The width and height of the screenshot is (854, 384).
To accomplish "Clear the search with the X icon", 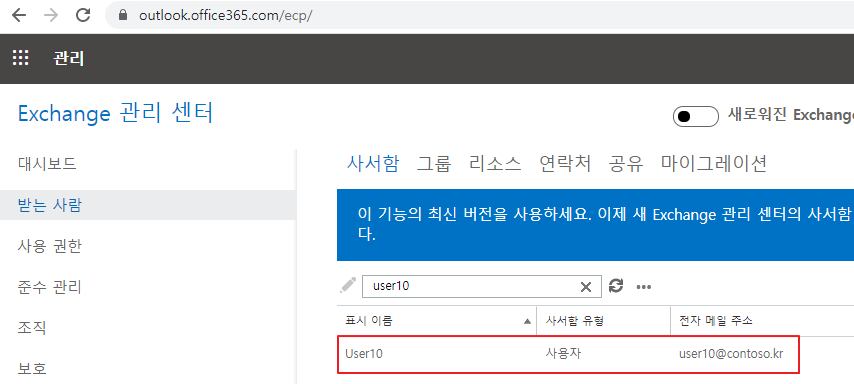I will click(586, 287).
